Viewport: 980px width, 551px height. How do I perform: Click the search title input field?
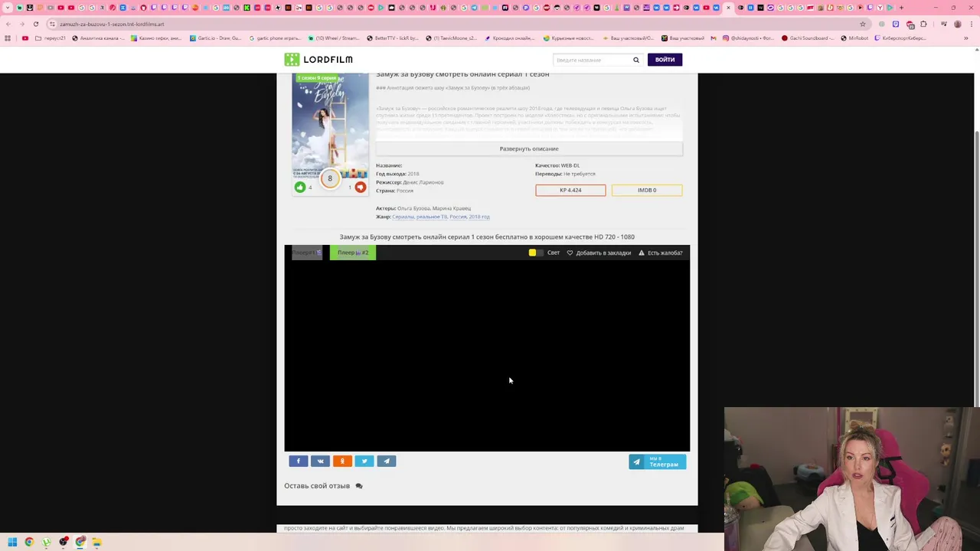(591, 60)
